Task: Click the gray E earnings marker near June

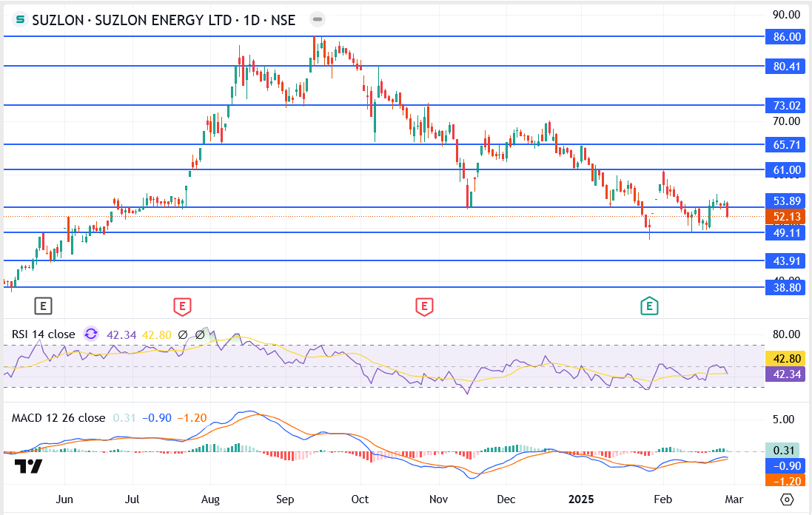Action: (43, 305)
